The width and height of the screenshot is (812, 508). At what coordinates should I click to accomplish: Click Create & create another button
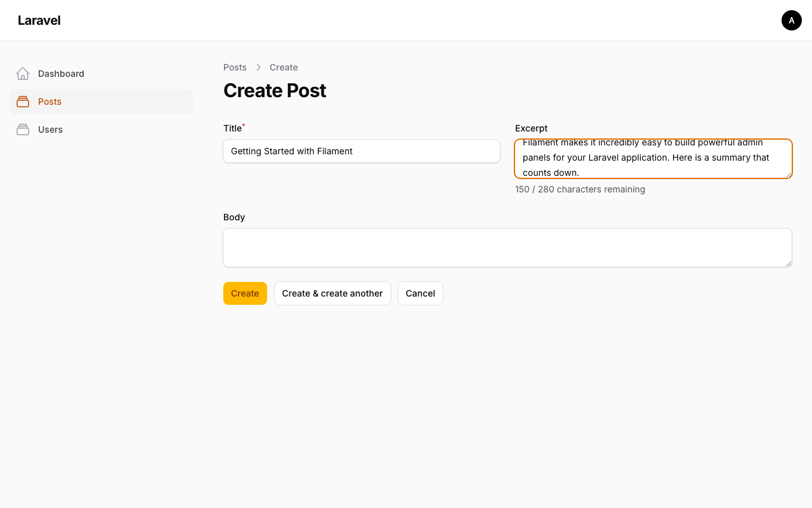(332, 293)
